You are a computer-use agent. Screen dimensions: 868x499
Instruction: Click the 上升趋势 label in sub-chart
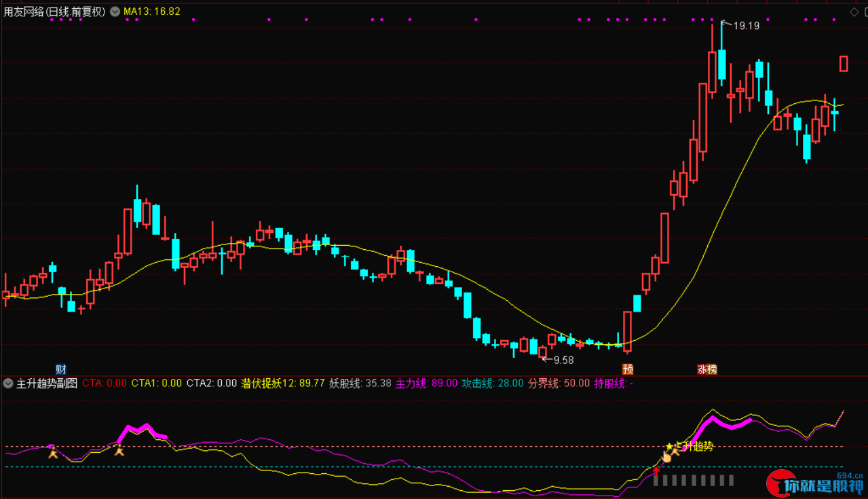click(x=696, y=446)
